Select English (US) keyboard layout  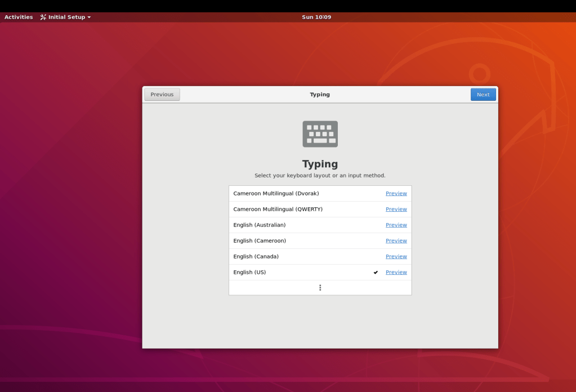point(320,273)
